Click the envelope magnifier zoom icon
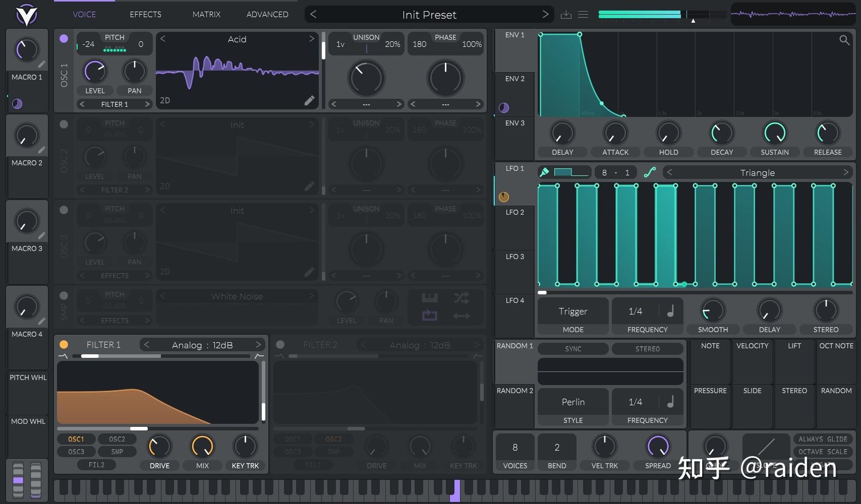This screenshot has height=504, width=861. 844,40
